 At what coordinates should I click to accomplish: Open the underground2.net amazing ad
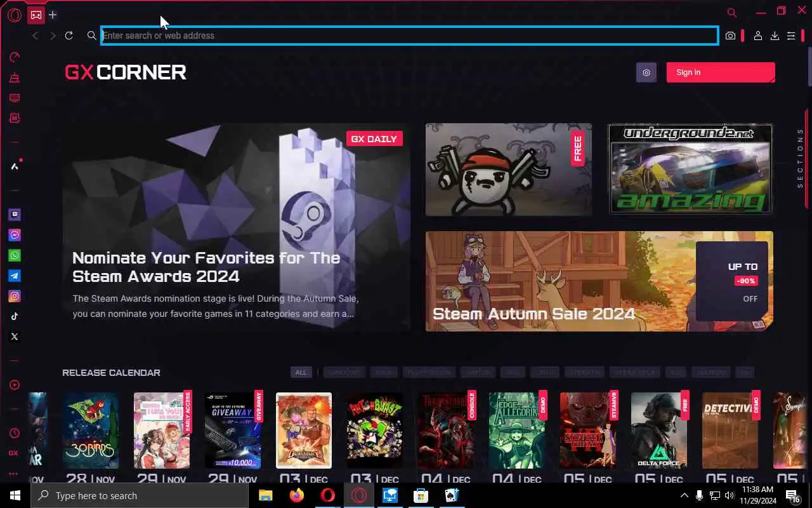coord(690,169)
